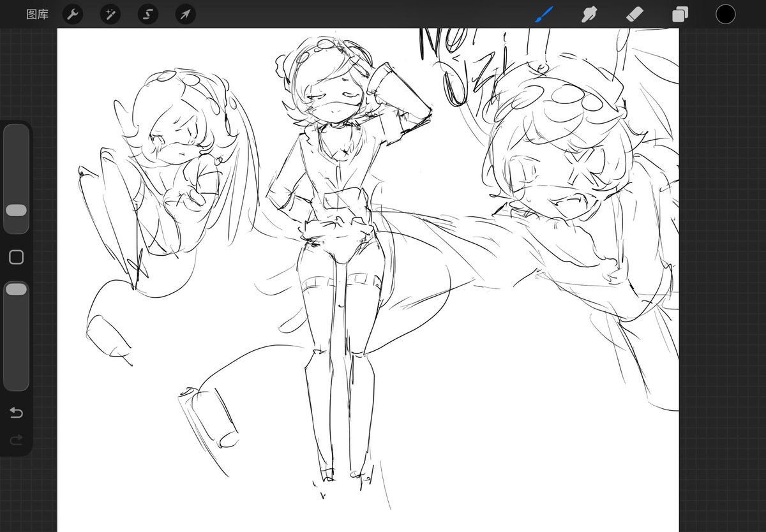Open the black color picker swatch

[725, 14]
